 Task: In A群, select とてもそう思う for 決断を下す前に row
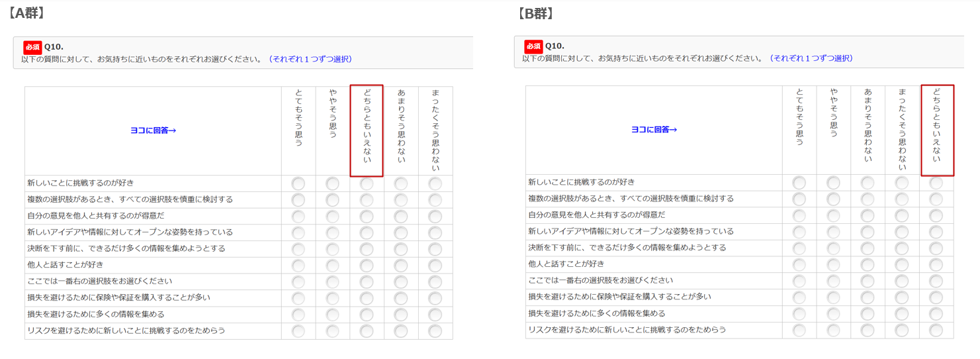(x=298, y=248)
